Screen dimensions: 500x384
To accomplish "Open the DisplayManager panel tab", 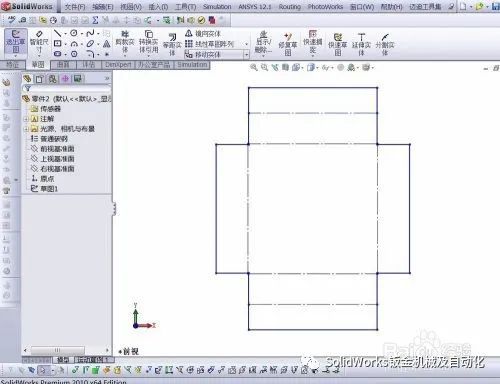I will [78, 79].
